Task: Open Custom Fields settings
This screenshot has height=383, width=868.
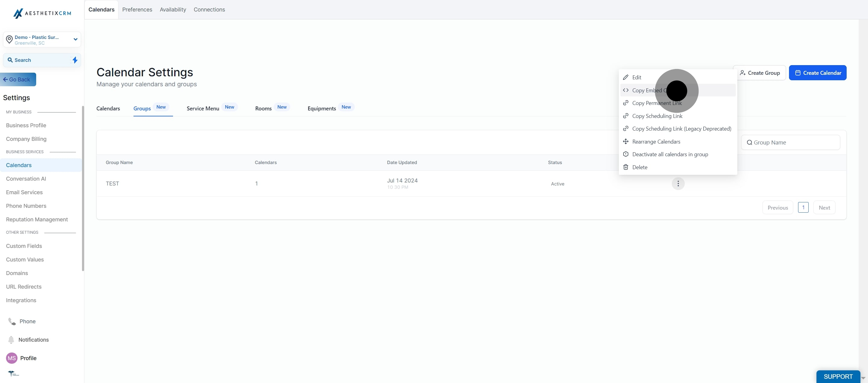Action: point(24,246)
